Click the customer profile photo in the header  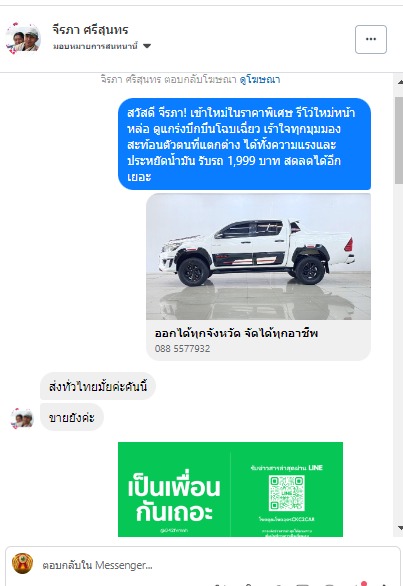click(23, 38)
